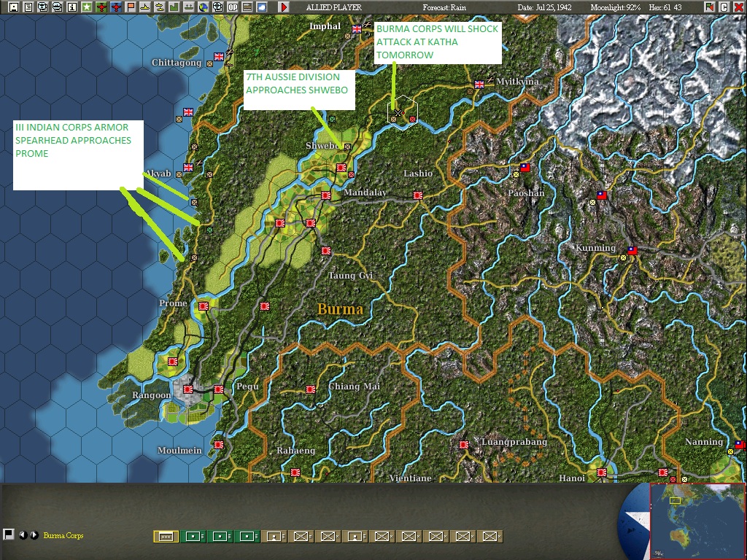
Task: Click the 'Moonlight: 92%' status text
Action: (x=616, y=7)
